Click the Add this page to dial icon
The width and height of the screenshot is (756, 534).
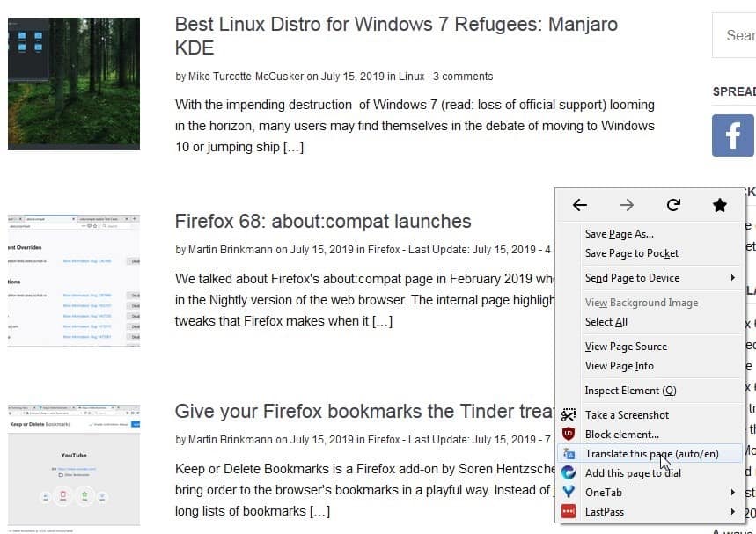tap(569, 472)
